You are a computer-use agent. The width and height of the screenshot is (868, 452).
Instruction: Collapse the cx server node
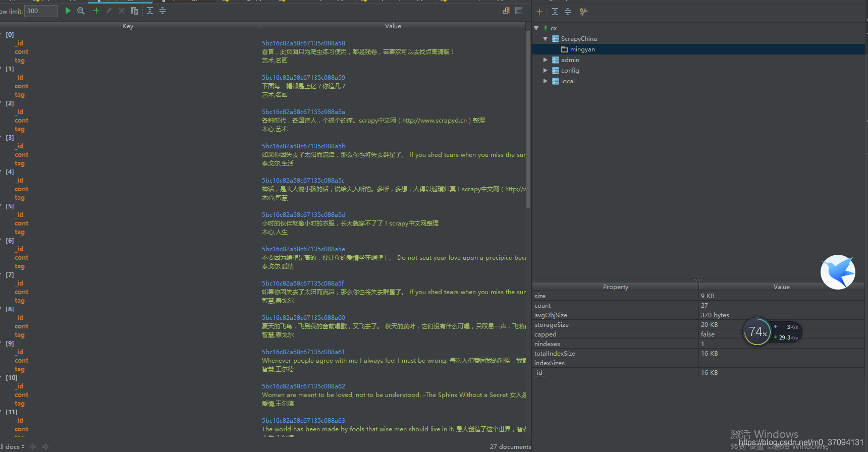coord(536,28)
